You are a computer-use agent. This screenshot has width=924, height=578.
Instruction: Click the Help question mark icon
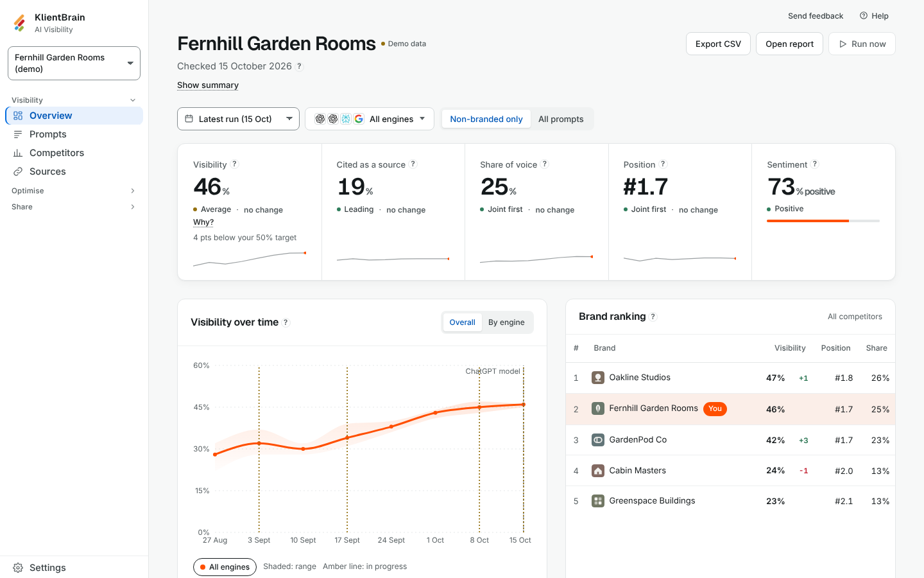pyautogui.click(x=864, y=16)
